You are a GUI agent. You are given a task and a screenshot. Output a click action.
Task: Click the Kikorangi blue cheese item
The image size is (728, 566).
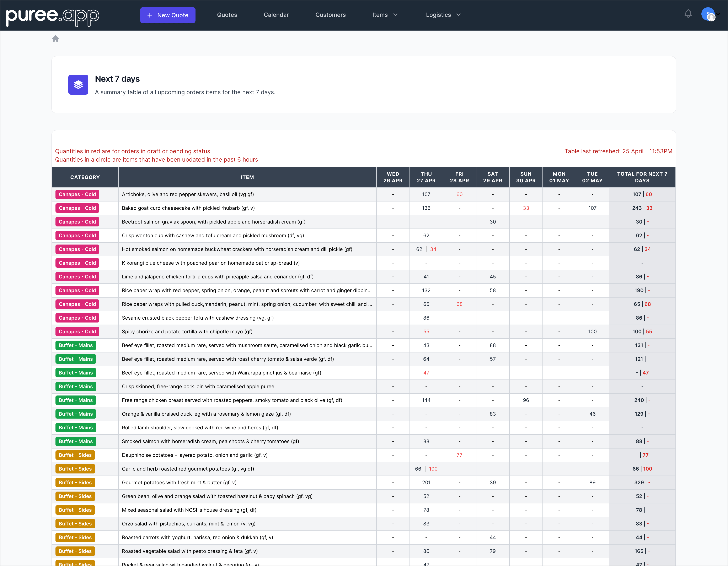pyautogui.click(x=211, y=263)
